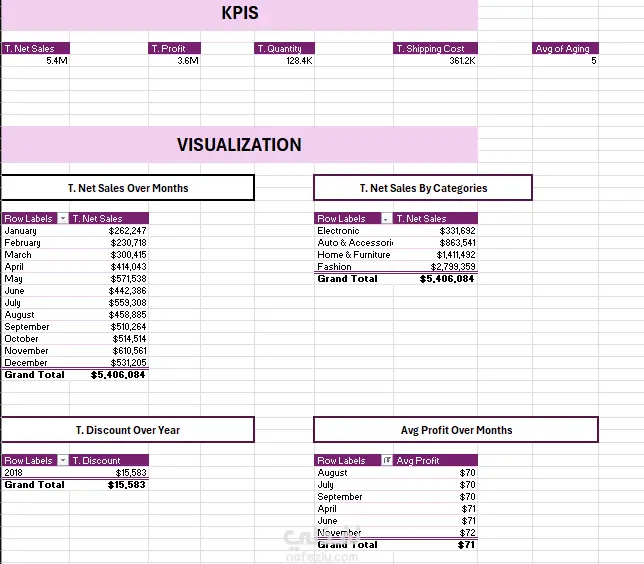Select the $300,415 cell
The image size is (644, 564).
(x=109, y=254)
